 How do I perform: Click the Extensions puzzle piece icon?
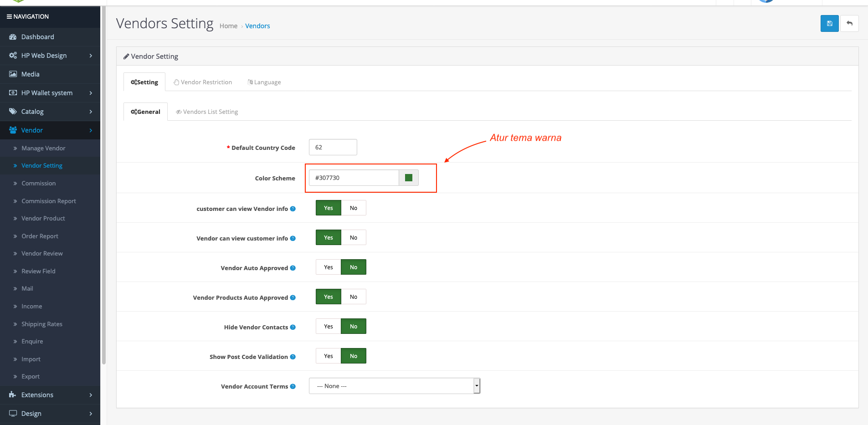(13, 395)
